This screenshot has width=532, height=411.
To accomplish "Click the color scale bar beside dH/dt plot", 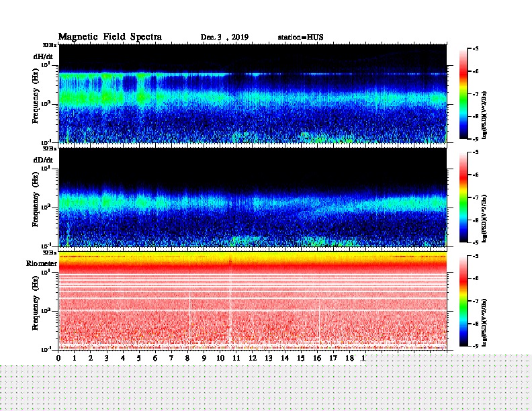I will [x=463, y=94].
